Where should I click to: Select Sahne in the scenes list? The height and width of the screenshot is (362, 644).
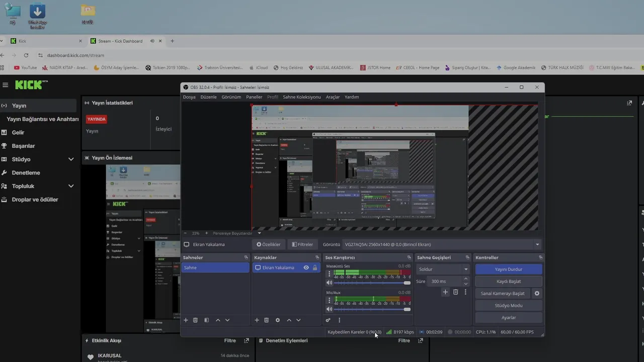215,267
